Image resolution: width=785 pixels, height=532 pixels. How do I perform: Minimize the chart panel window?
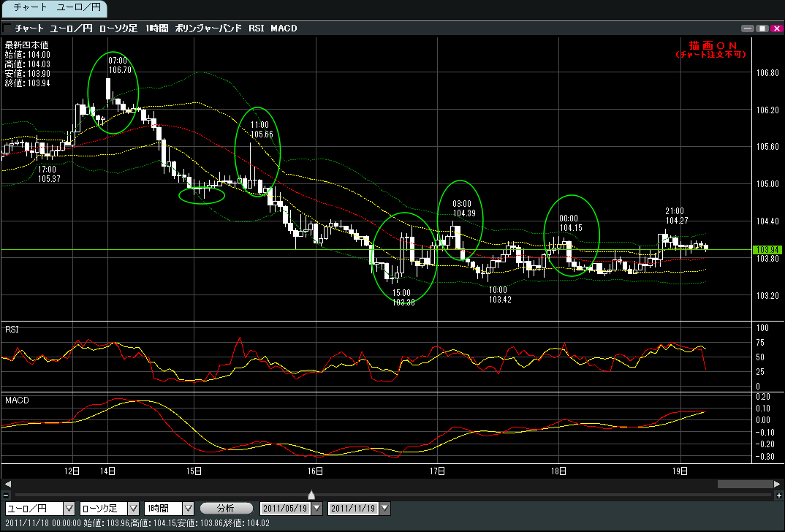click(747, 28)
